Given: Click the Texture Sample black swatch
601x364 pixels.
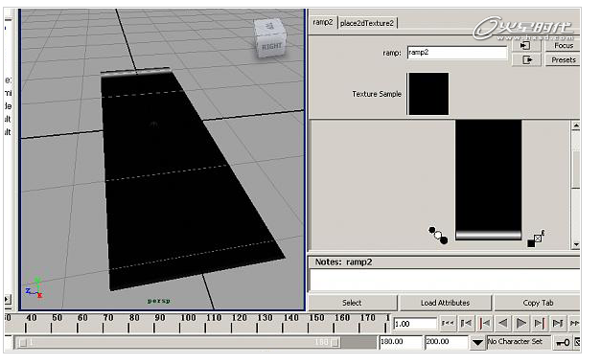Looking at the screenshot, I should (428, 94).
